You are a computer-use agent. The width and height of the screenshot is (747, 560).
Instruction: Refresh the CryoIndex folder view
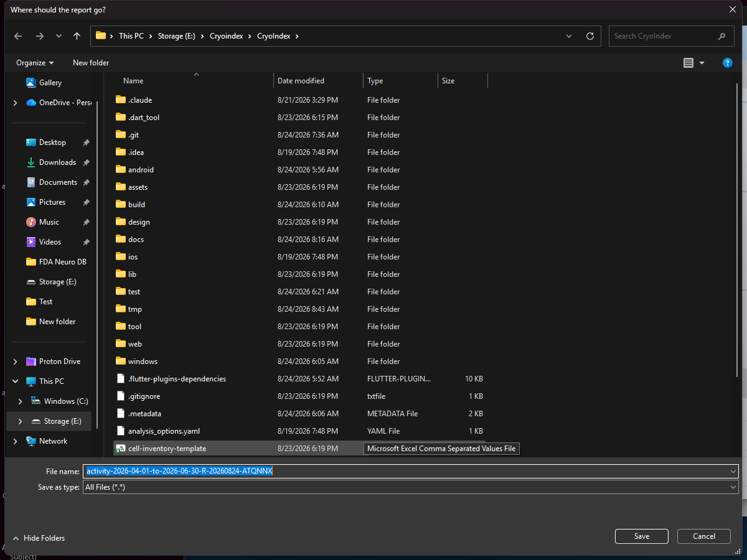click(590, 36)
